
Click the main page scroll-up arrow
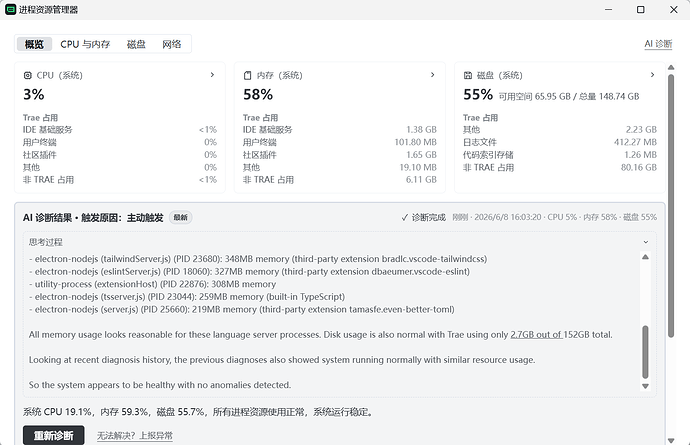click(x=671, y=67)
